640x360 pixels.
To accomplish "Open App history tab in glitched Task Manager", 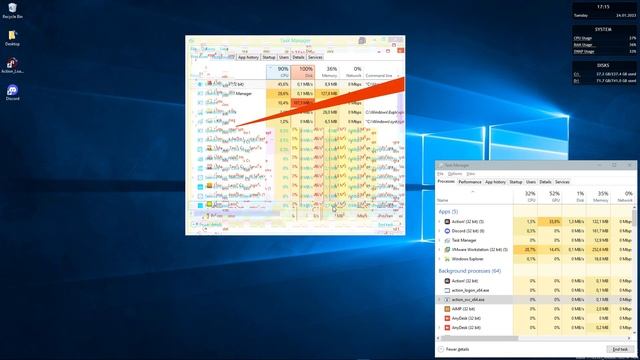I will (x=248, y=58).
